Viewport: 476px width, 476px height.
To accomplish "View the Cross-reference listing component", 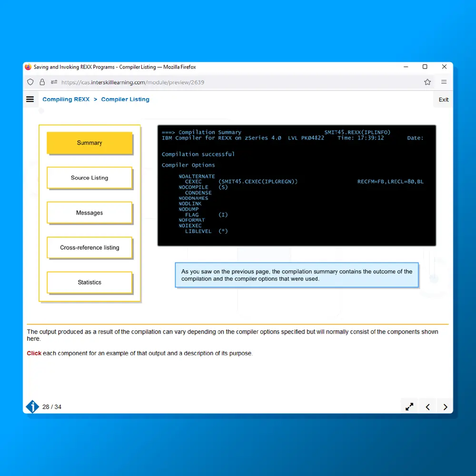I will click(89, 248).
